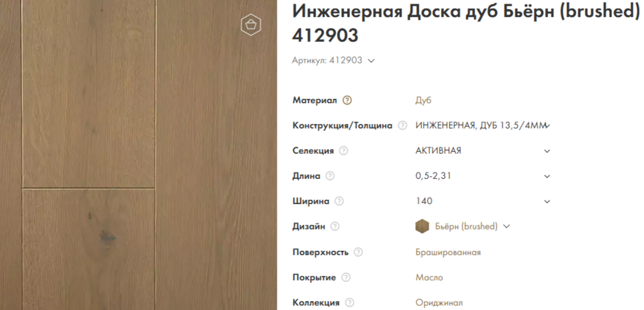
Task: Open the help icon next to Материал
Action: coord(347,100)
